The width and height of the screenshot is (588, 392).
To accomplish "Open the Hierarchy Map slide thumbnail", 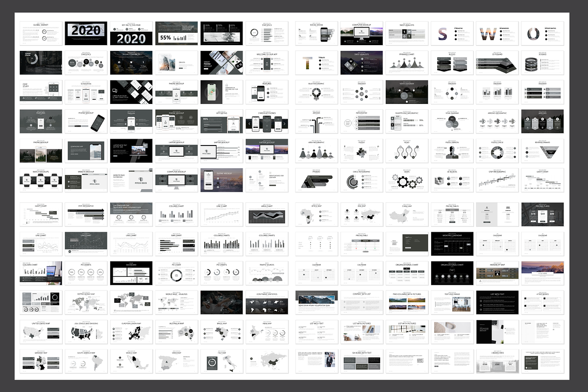I will [497, 273].
